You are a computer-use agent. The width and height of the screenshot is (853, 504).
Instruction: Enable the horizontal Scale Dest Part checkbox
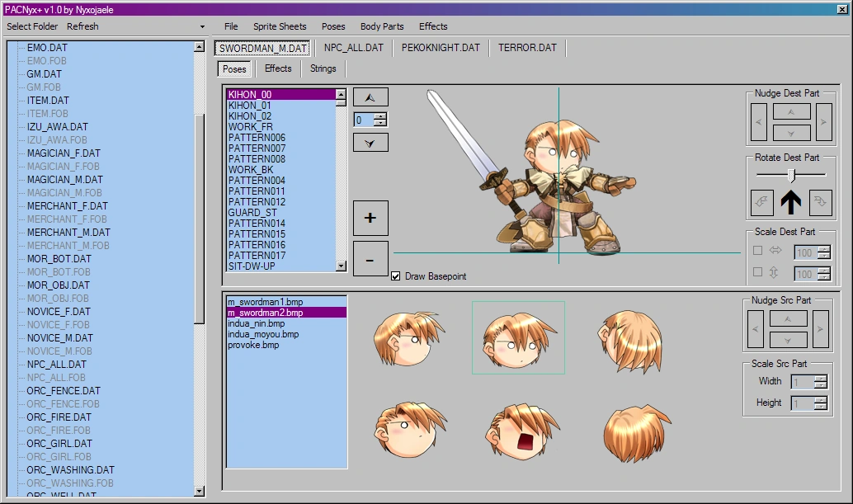click(756, 252)
